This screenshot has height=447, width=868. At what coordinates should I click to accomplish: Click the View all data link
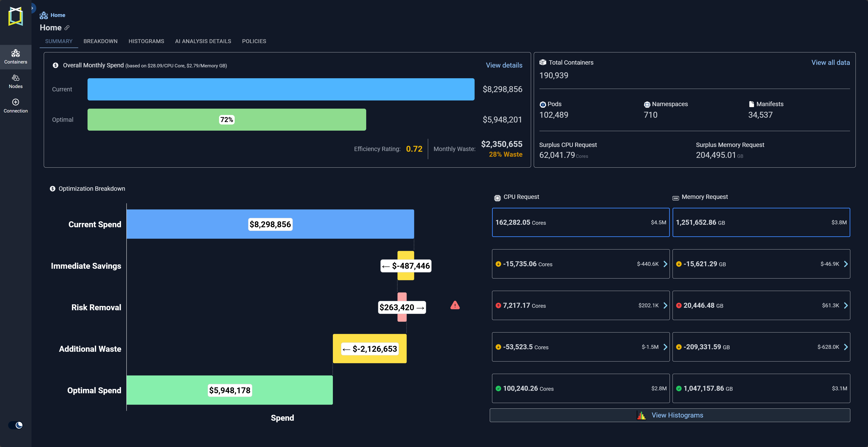830,63
